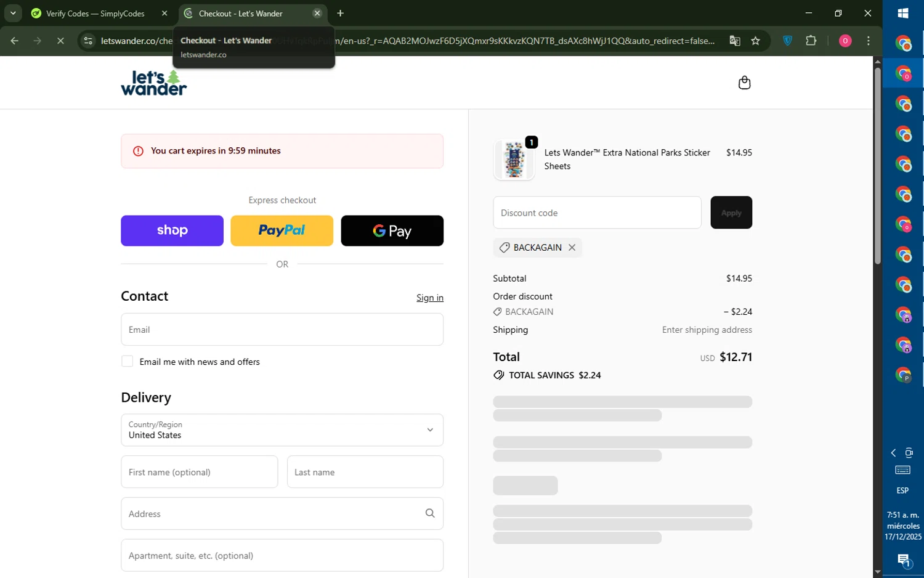Click the cart expires warning message
This screenshot has height=578, width=924.
tap(282, 151)
